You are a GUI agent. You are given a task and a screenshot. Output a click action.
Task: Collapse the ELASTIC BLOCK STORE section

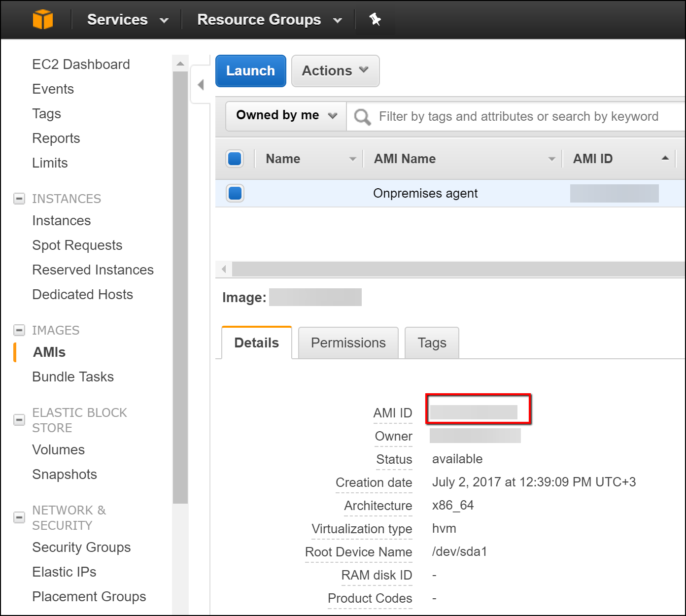click(x=19, y=420)
